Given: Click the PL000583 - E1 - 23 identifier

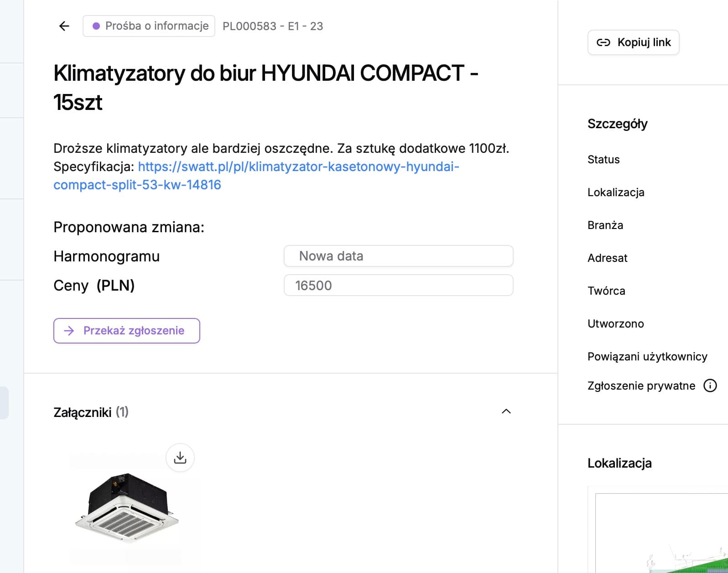Looking at the screenshot, I should click(273, 26).
